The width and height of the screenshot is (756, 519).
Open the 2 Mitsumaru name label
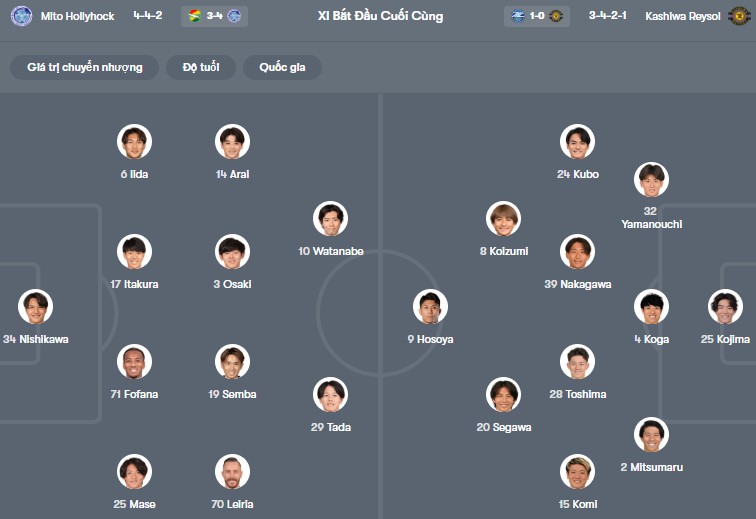[651, 467]
